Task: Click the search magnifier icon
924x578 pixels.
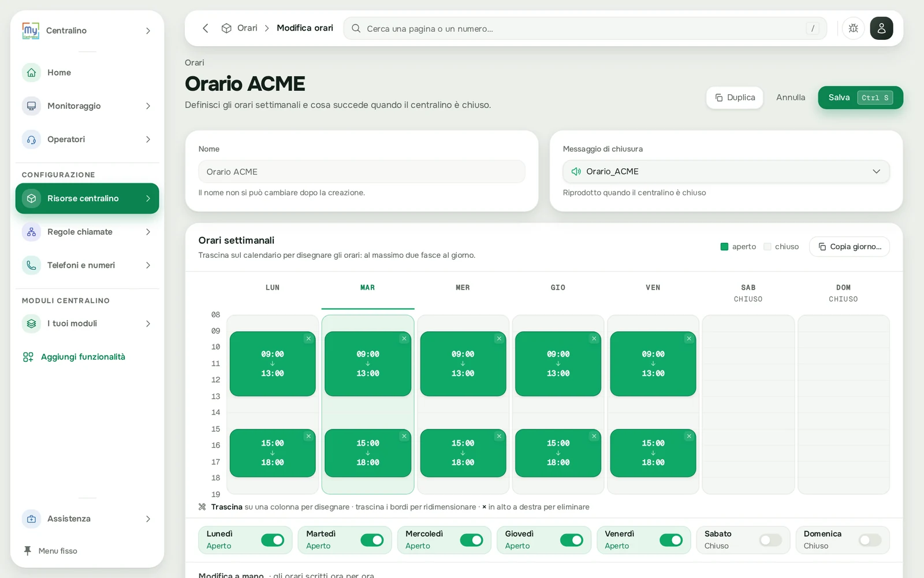Action: pyautogui.click(x=356, y=28)
